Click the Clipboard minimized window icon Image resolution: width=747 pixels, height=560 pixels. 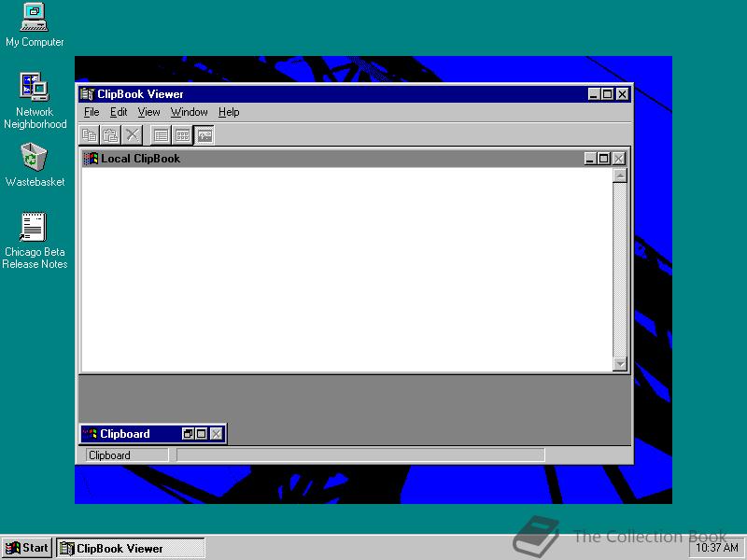coord(90,434)
